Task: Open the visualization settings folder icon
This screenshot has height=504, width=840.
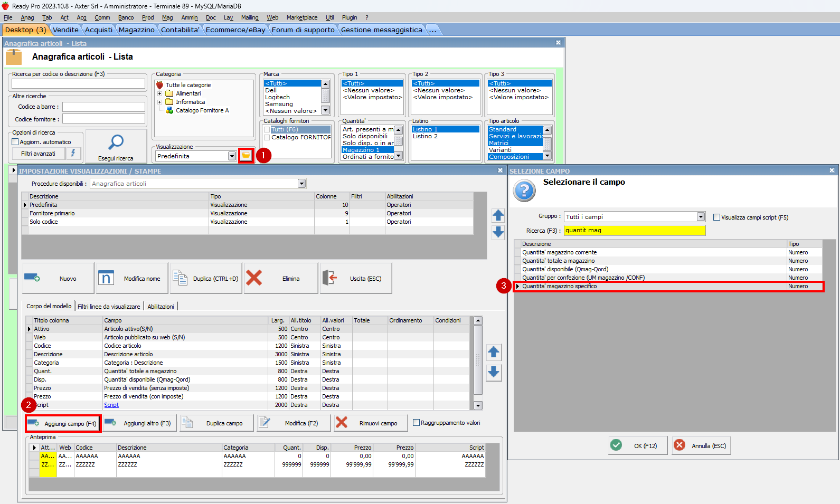Action: (246, 156)
